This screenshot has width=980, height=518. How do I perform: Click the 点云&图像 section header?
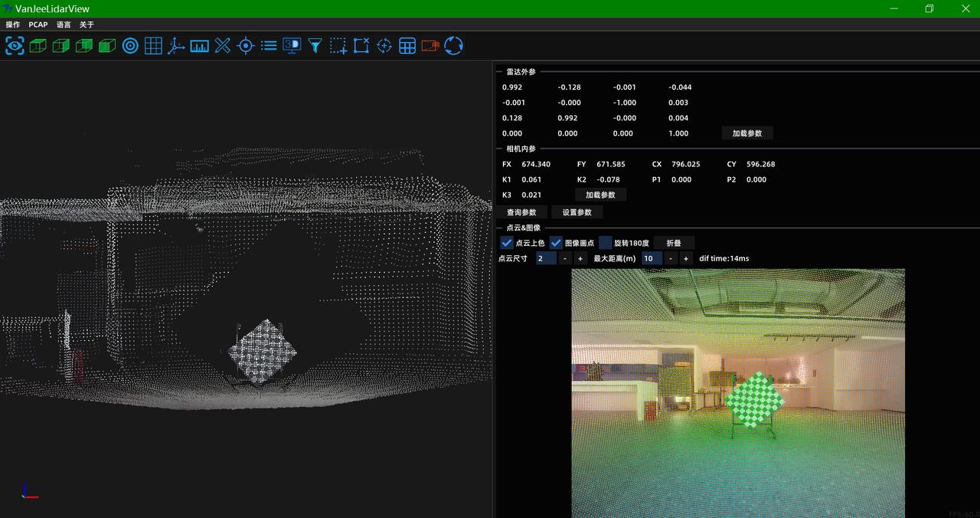click(x=523, y=228)
